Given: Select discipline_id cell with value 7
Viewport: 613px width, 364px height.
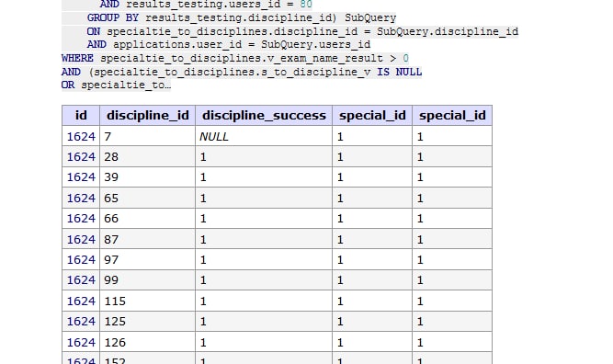Looking at the screenshot, I should [147, 136].
